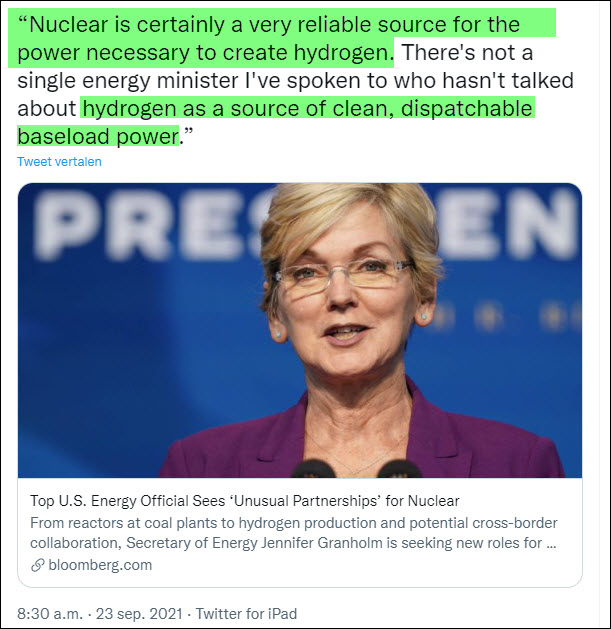This screenshot has height=629, width=611.
Task: Click the microphones at the photo bottom
Action: click(x=320, y=467)
